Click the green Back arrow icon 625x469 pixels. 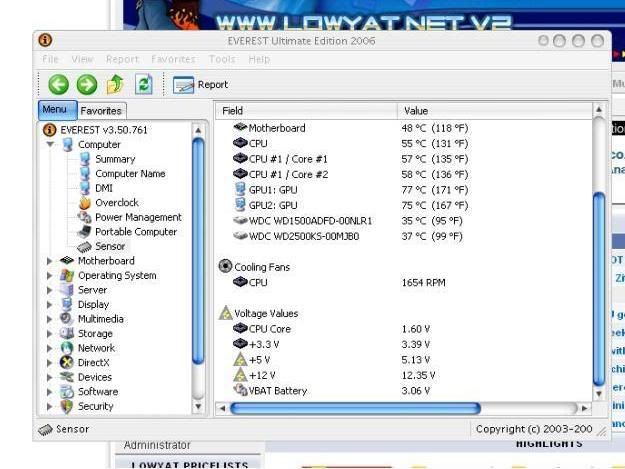(x=58, y=85)
